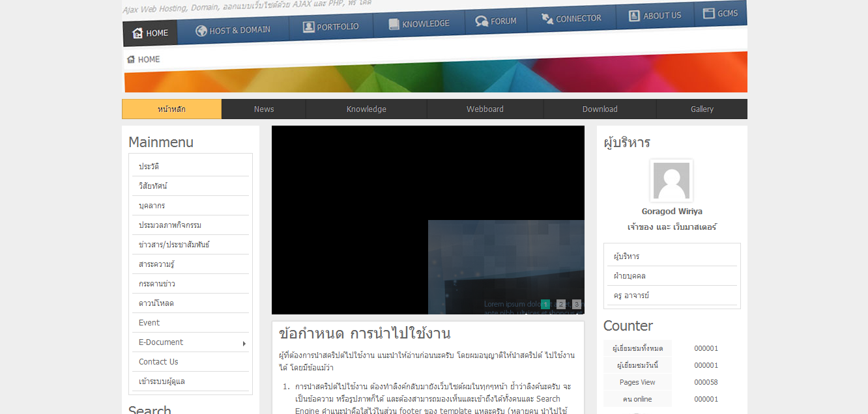Click the Mainmenu heading
This screenshot has height=414, width=868.
pyautogui.click(x=161, y=142)
